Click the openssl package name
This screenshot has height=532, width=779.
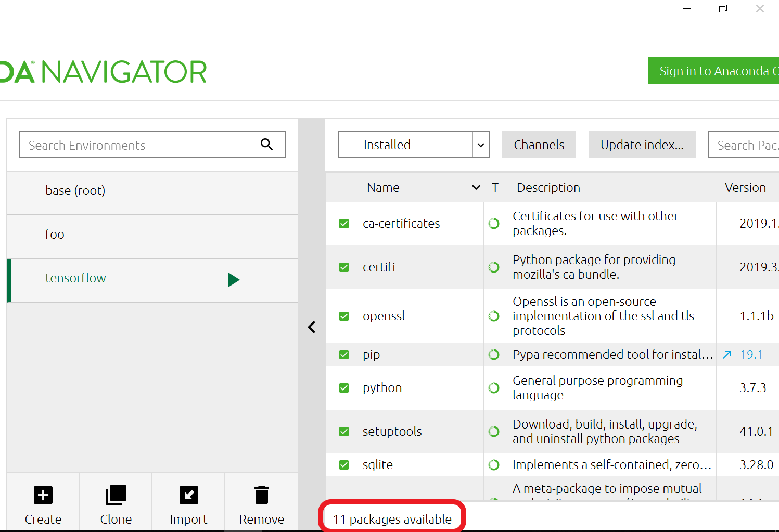coord(384,316)
